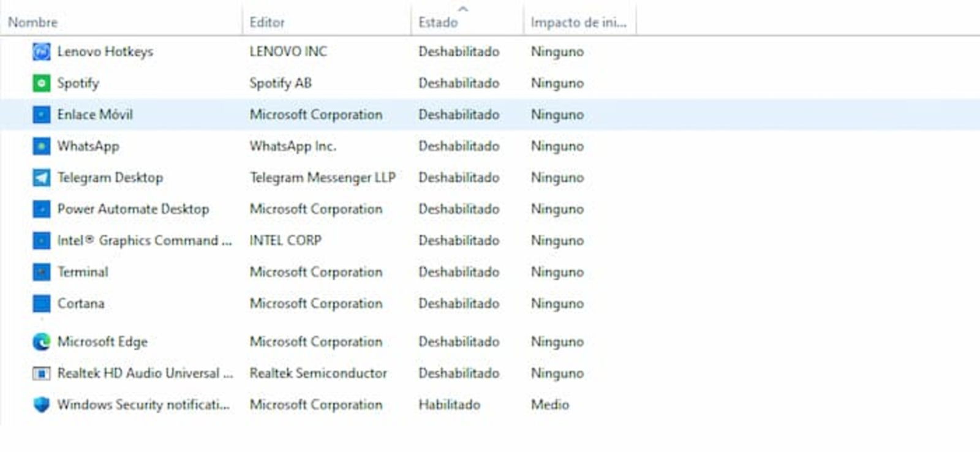980x452 pixels.
Task: Select the Intel Graphics Command entry
Action: [145, 241]
